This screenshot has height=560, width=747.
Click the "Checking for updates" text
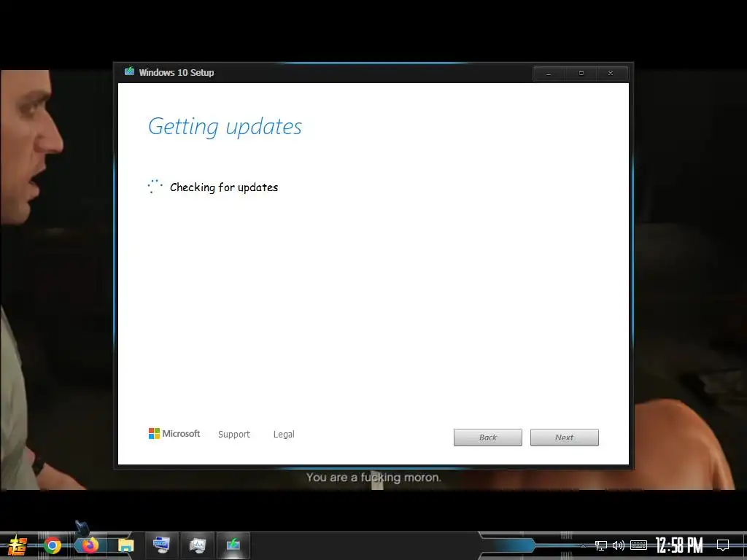tap(224, 187)
